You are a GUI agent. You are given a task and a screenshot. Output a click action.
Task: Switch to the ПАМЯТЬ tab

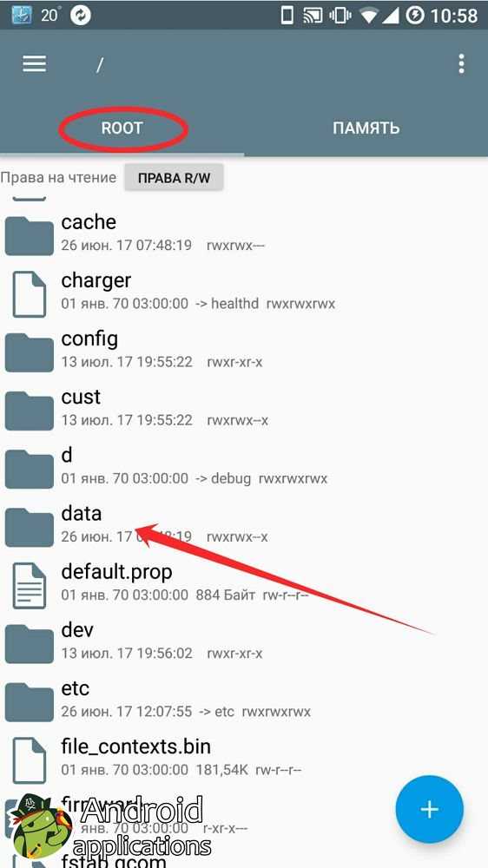(366, 128)
